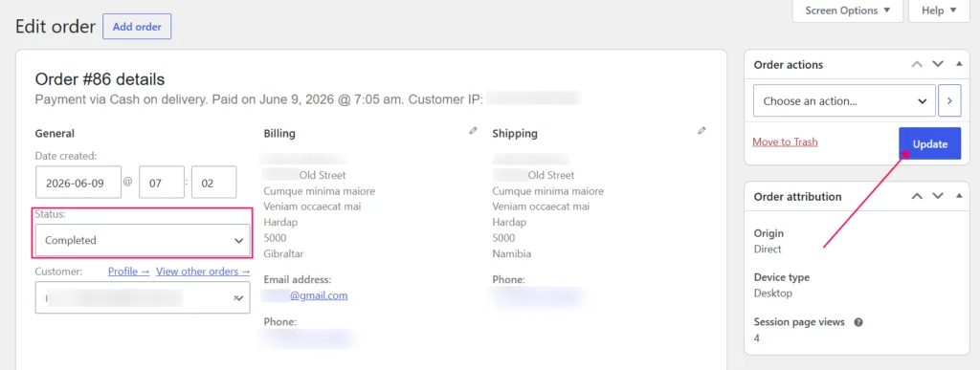
Task: Click the Add order button
Action: [x=137, y=27]
